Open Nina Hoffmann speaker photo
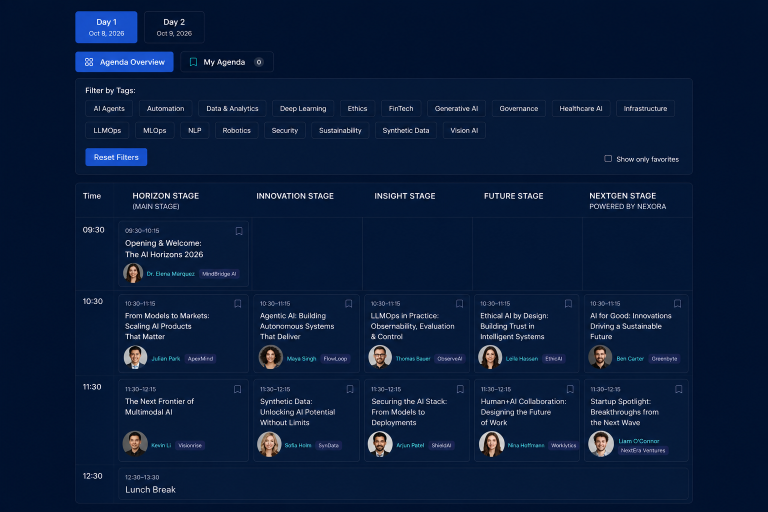Screen dimensions: 768x512 click(492, 444)
